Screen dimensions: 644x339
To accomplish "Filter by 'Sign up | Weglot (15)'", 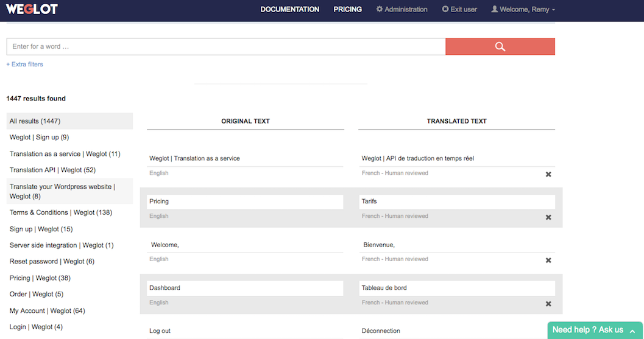I will click(41, 229).
